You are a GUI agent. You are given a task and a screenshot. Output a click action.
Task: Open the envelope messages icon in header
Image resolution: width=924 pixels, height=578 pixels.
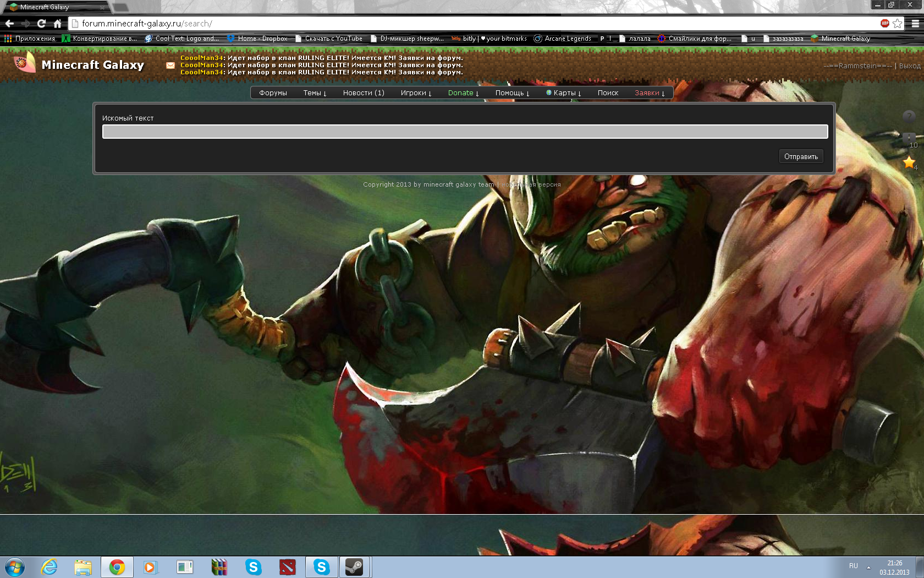tap(170, 65)
